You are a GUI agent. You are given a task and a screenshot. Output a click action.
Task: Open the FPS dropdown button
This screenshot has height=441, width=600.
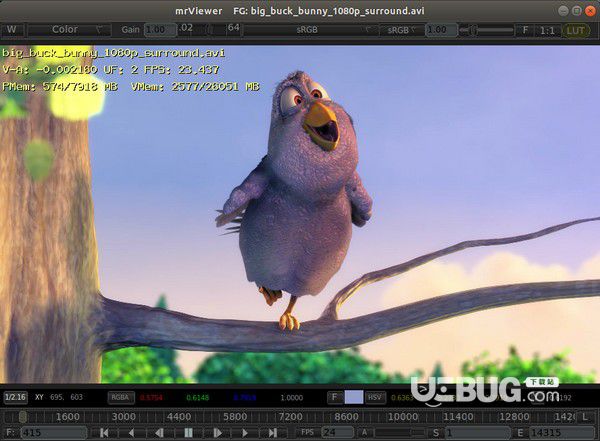tap(308, 433)
